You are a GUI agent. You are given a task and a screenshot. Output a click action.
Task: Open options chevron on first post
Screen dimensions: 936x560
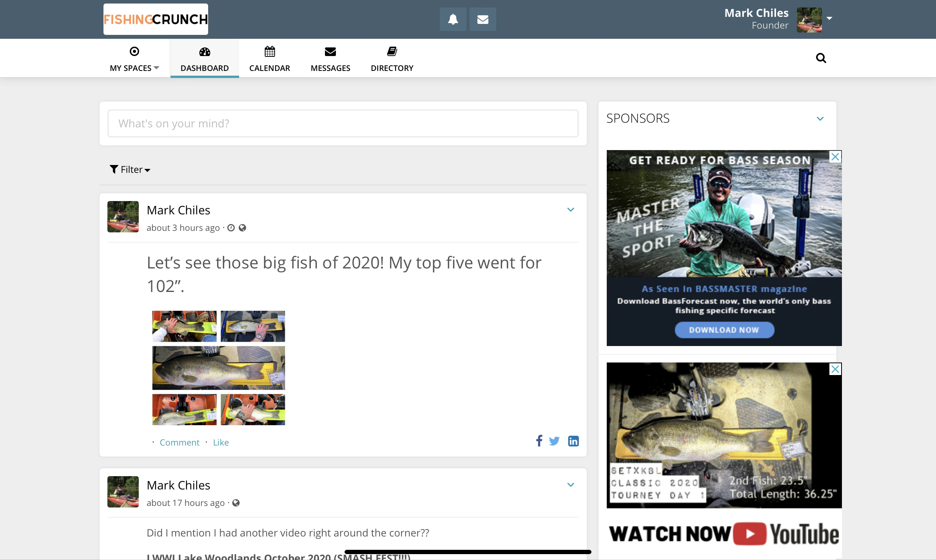[x=571, y=210]
